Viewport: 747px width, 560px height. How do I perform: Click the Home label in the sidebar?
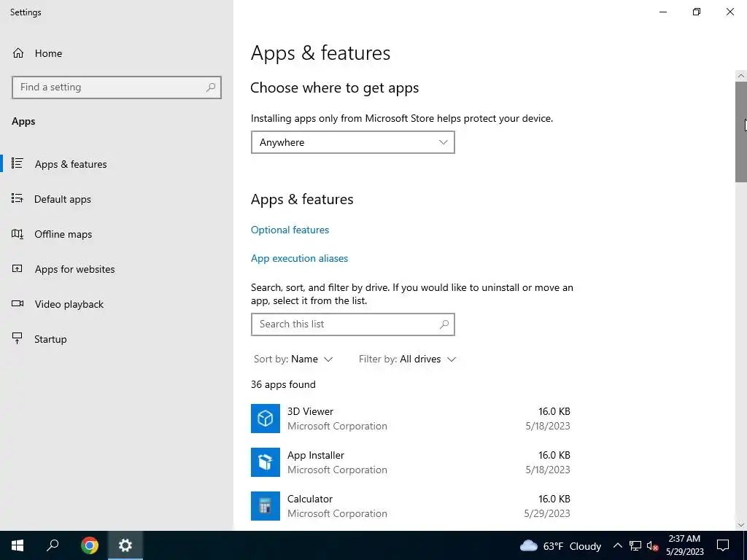pyautogui.click(x=48, y=53)
